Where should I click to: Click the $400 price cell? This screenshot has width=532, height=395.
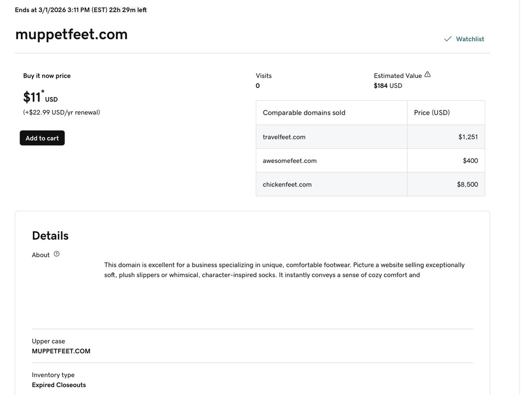pyautogui.click(x=446, y=161)
